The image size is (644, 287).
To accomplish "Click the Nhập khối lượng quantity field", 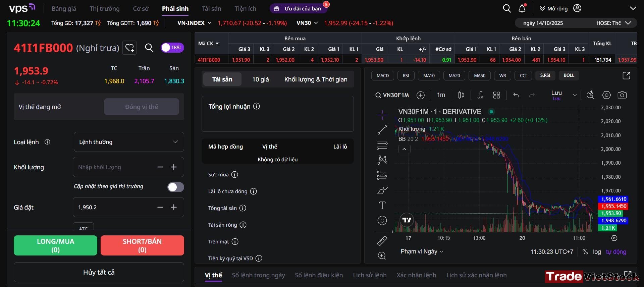I will [x=114, y=167].
